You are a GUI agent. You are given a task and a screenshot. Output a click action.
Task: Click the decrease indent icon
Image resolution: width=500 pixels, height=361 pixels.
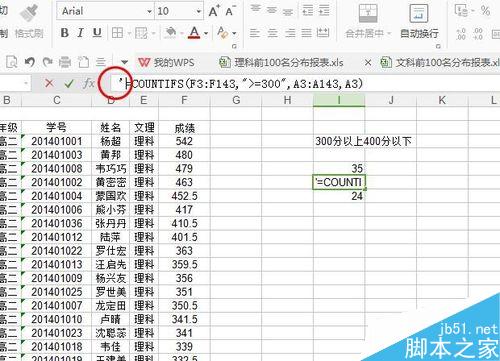tap(307, 10)
